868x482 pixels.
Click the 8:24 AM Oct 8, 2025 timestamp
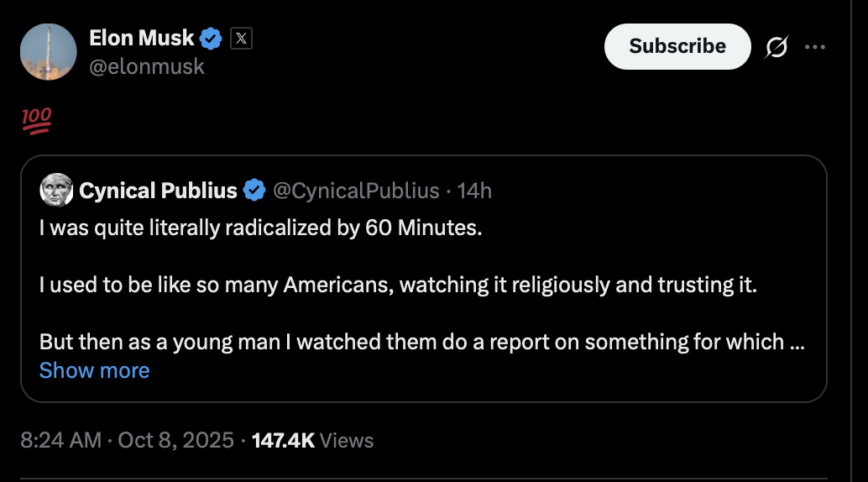127,440
